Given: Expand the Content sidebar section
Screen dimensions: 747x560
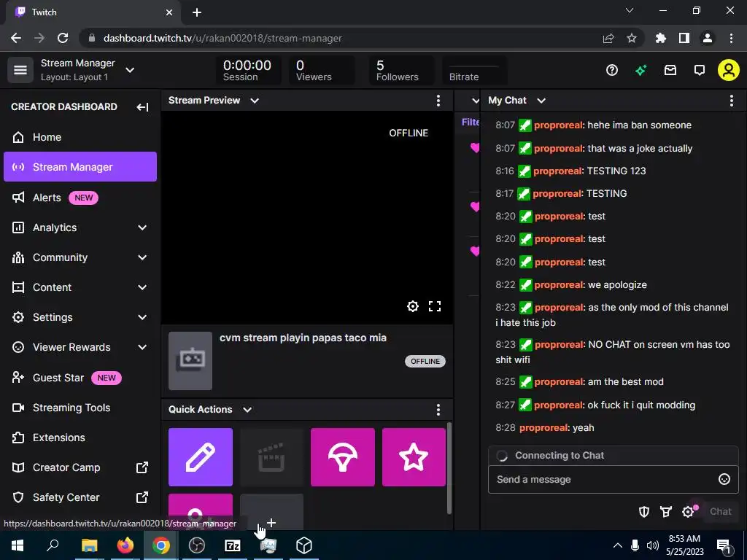Looking at the screenshot, I should [x=142, y=287].
